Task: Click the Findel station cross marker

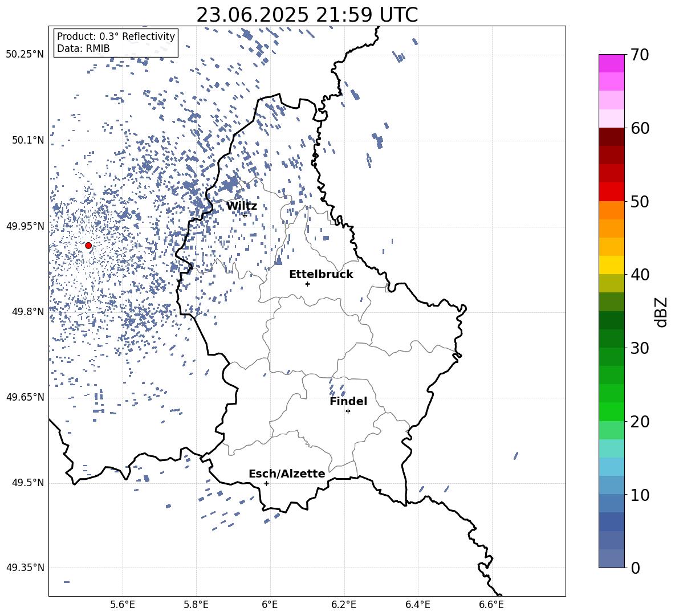Action: (348, 411)
